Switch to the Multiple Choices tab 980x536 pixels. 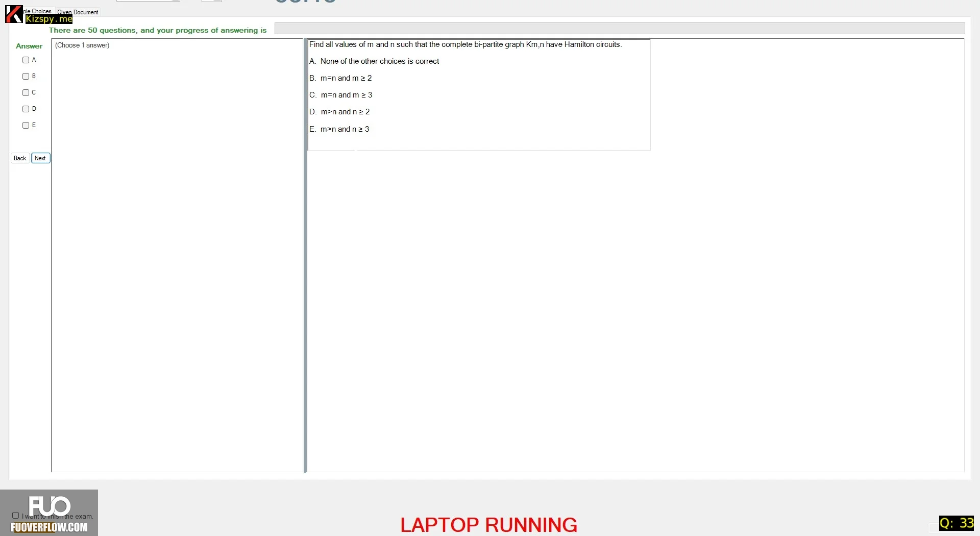tap(38, 11)
